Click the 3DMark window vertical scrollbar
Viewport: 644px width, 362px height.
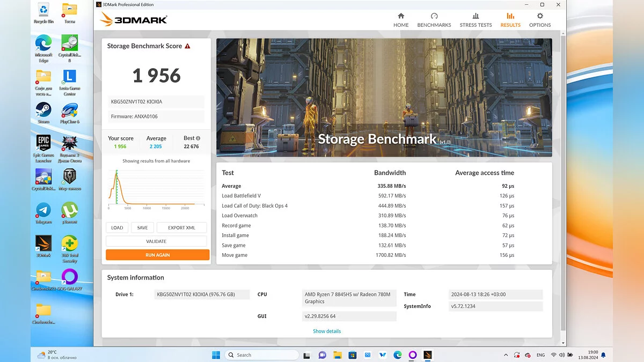[x=563, y=182]
